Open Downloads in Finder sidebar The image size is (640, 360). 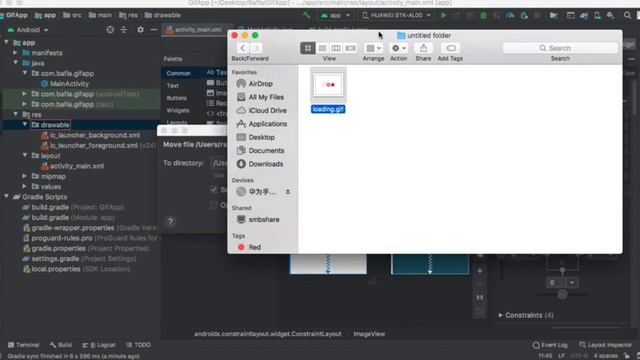point(260,164)
